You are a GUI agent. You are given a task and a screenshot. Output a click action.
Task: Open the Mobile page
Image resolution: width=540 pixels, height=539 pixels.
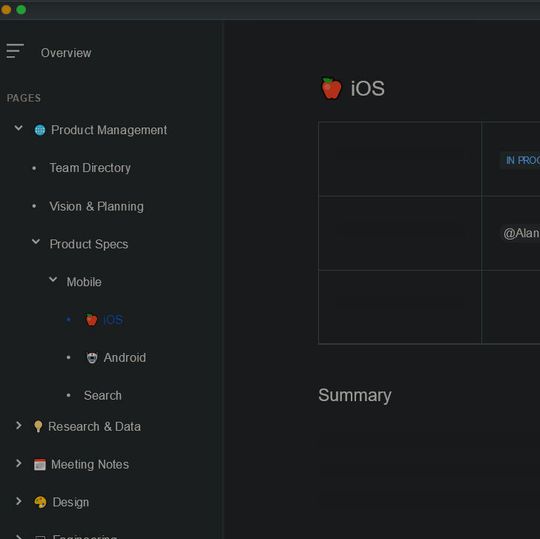pyautogui.click(x=84, y=282)
